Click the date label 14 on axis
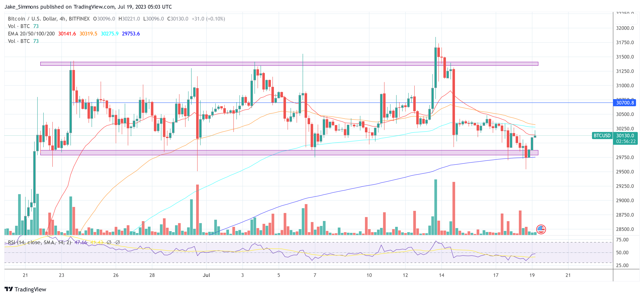This screenshot has height=297, width=644. pyautogui.click(x=441, y=275)
